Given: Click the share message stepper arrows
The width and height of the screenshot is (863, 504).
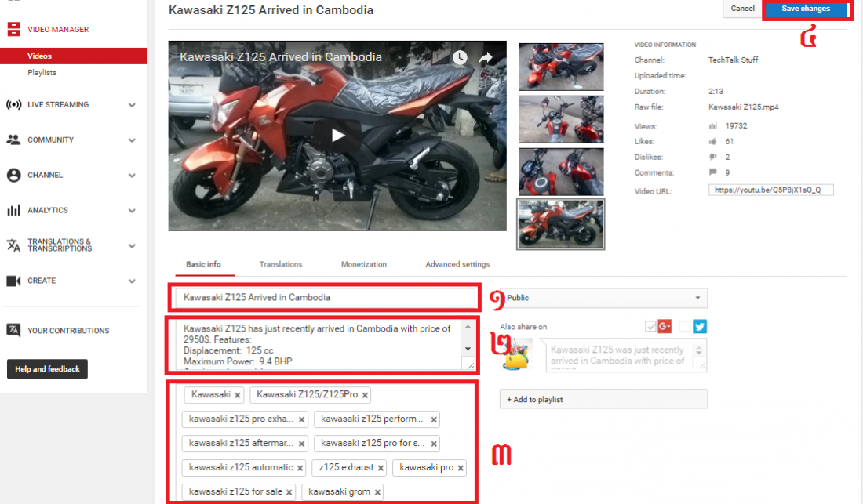Looking at the screenshot, I should (x=699, y=350).
